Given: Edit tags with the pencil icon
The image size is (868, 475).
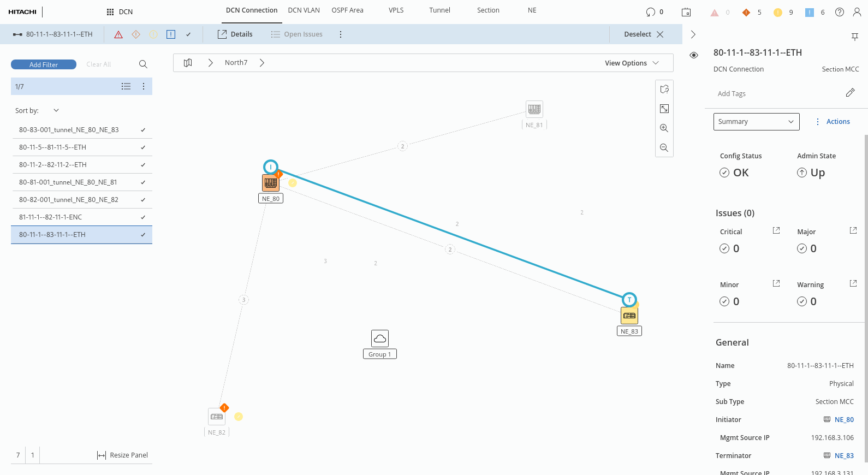Looking at the screenshot, I should (x=850, y=93).
